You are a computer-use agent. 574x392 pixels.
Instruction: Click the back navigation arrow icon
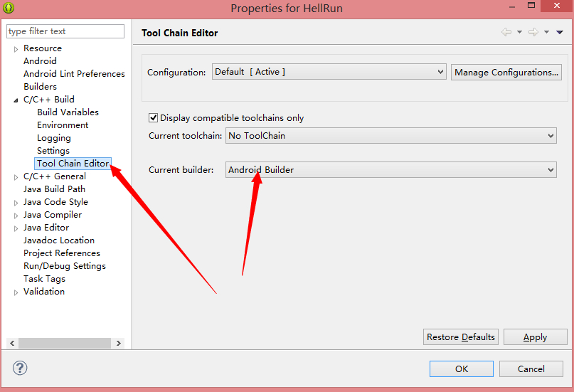[506, 32]
